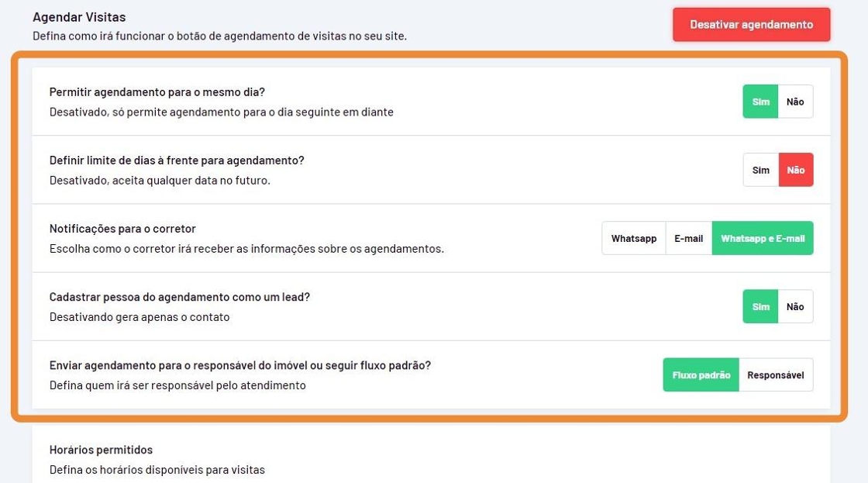Viewport: 868px width, 483px height.
Task: Choose the Responsável option
Action: (775, 374)
